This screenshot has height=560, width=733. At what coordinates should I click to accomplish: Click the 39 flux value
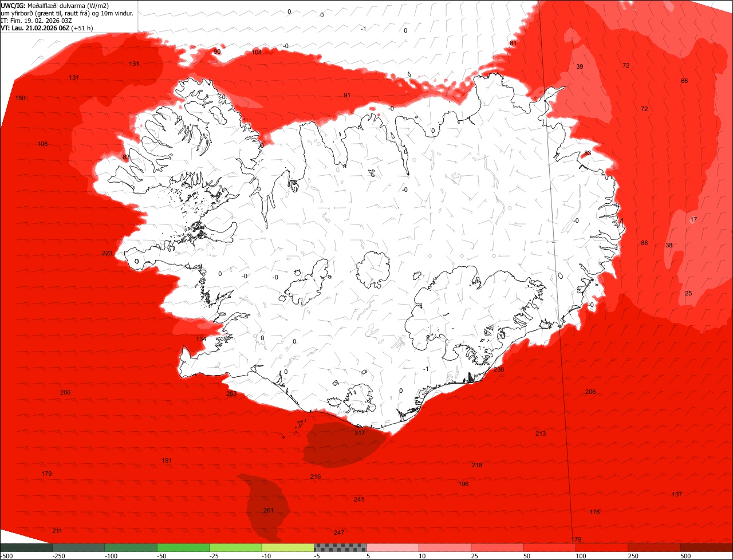[580, 66]
